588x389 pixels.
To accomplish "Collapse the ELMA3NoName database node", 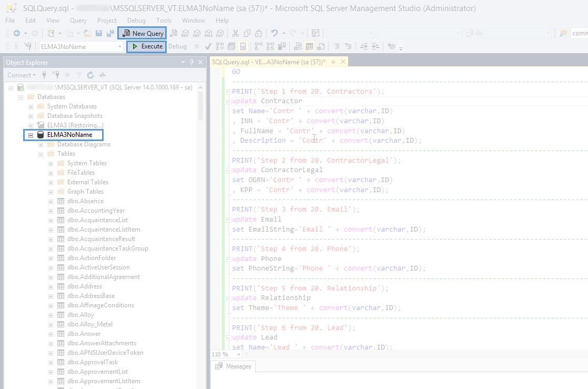I will coord(31,135).
